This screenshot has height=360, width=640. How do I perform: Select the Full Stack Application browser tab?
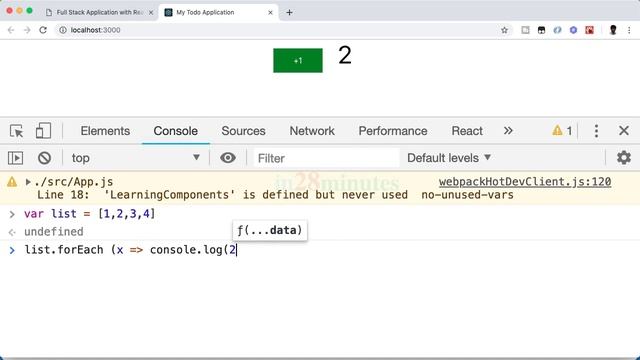[x=99, y=12]
